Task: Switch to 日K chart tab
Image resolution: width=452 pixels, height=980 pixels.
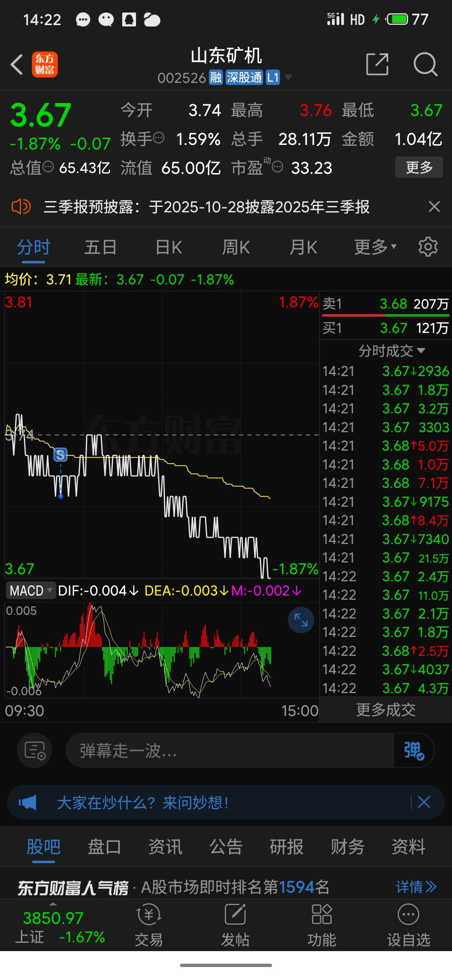Action: pos(169,247)
